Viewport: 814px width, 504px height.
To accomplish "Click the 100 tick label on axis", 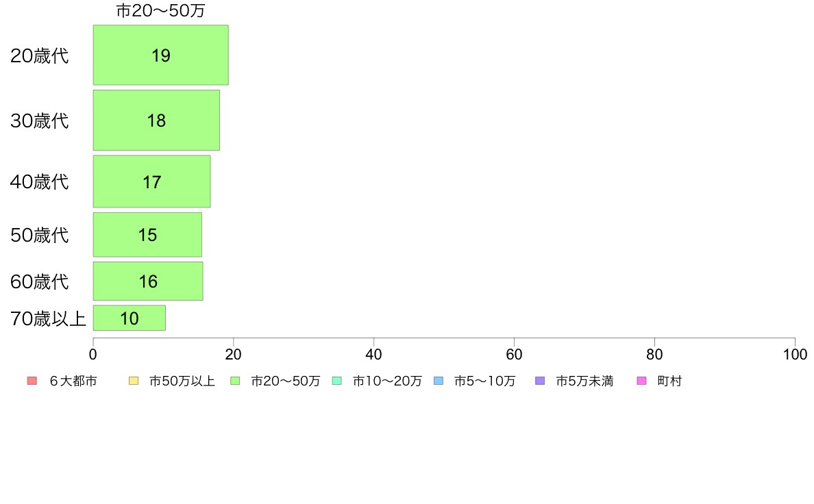I will click(795, 355).
